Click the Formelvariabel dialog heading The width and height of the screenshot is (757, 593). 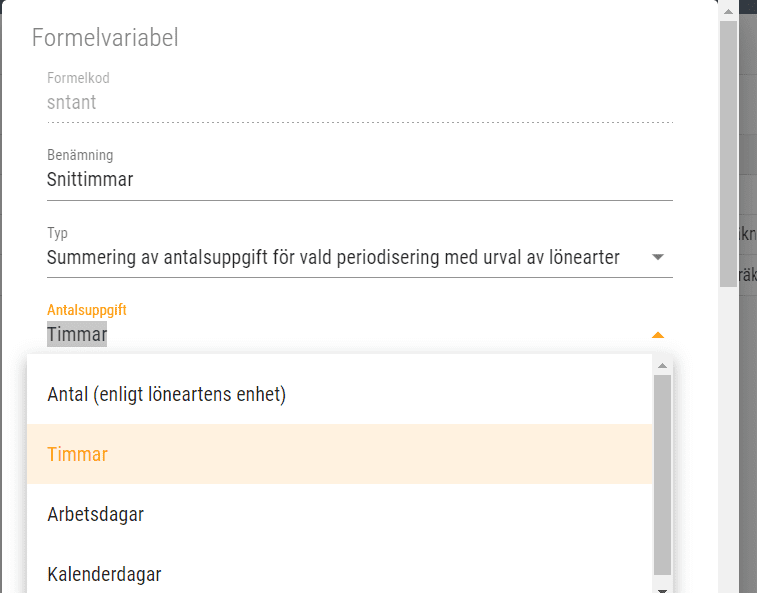105,38
